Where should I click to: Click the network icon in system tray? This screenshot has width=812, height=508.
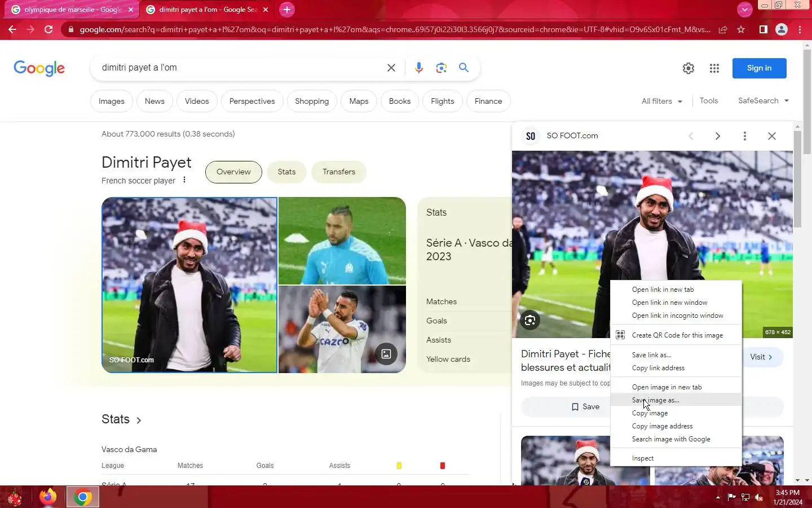(745, 497)
